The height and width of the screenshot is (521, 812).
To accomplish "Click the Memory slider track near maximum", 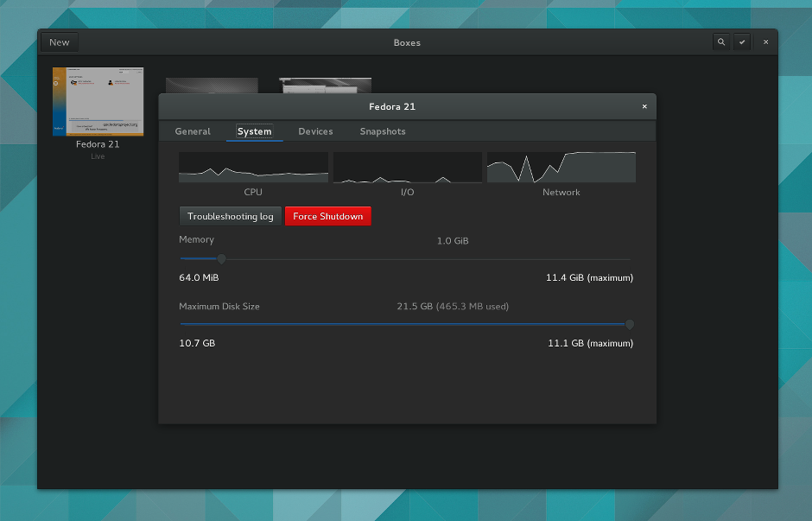I will tap(621, 258).
